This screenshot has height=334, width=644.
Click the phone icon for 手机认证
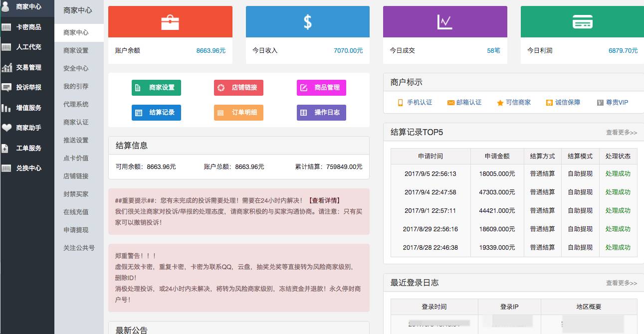[x=400, y=103]
